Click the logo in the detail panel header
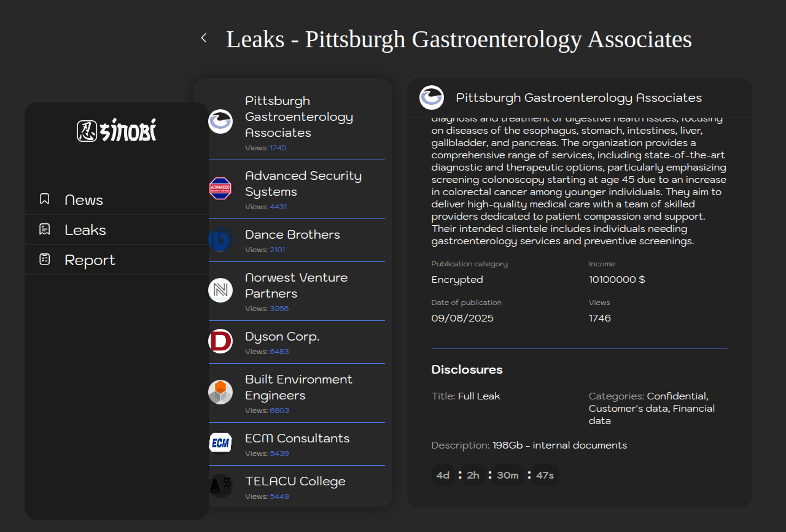 click(x=432, y=98)
